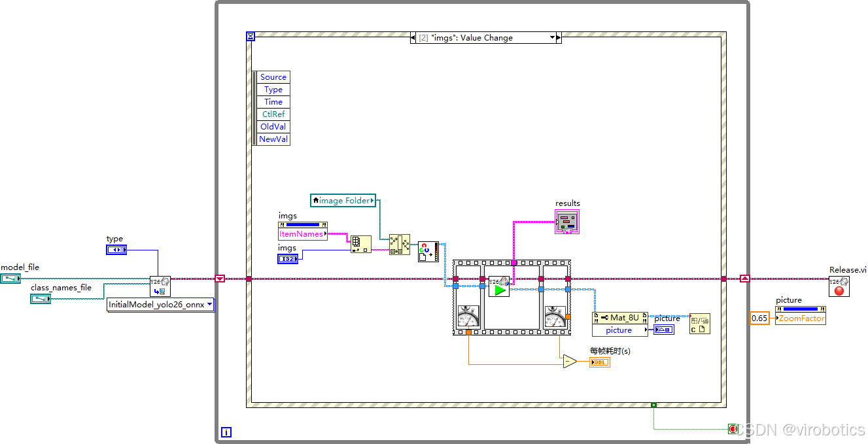Image resolution: width=868 pixels, height=444 pixels.
Task: Click the type enum control terminal
Action: (116, 250)
